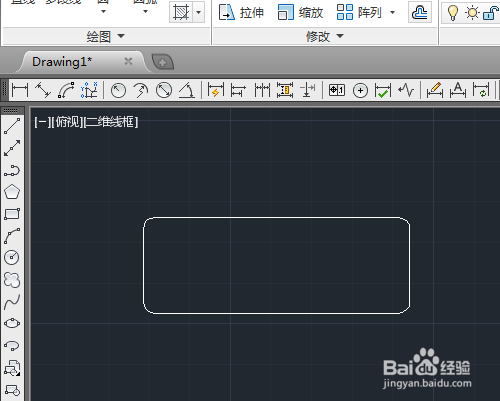This screenshot has width=500, height=401.
Task: Click the Jogged Linear icon
Action: (x=406, y=90)
